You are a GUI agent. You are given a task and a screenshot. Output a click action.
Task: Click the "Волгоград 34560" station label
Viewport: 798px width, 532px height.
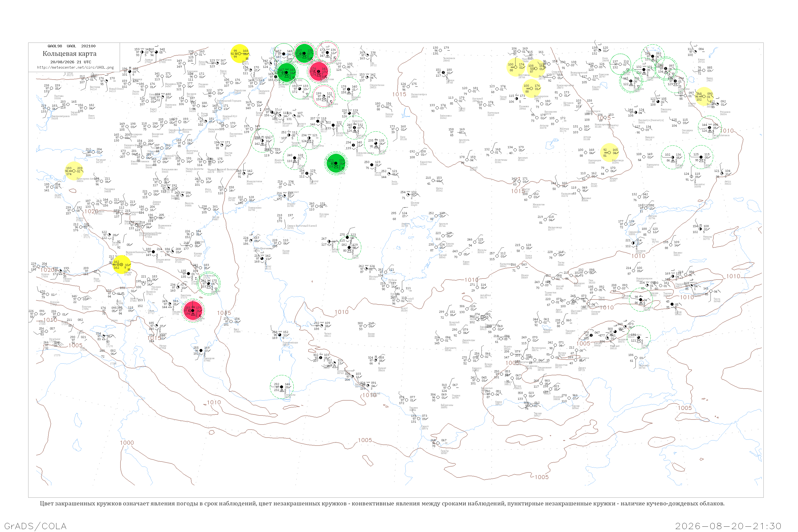pyautogui.click(x=192, y=152)
